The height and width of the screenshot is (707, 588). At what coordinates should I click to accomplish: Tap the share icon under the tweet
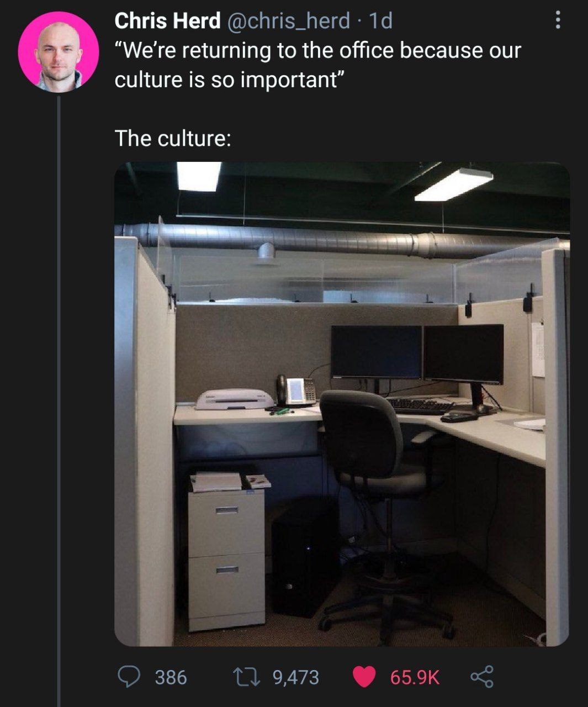point(481,677)
